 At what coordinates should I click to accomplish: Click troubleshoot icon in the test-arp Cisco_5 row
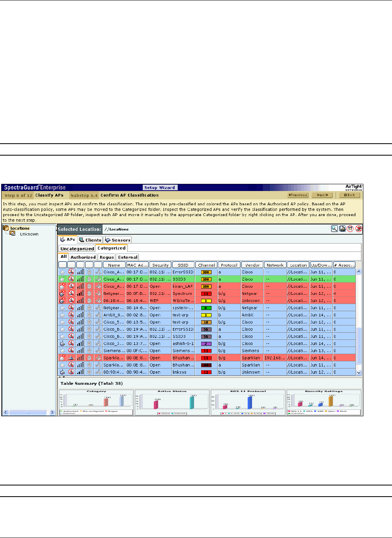pos(98,322)
